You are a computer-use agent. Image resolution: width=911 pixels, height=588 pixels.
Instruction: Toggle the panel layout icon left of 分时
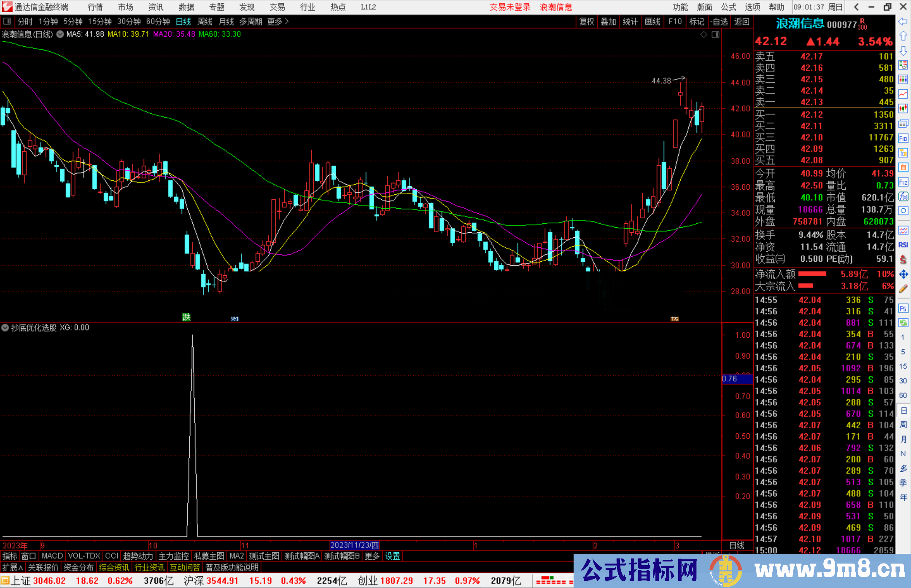click(x=7, y=21)
